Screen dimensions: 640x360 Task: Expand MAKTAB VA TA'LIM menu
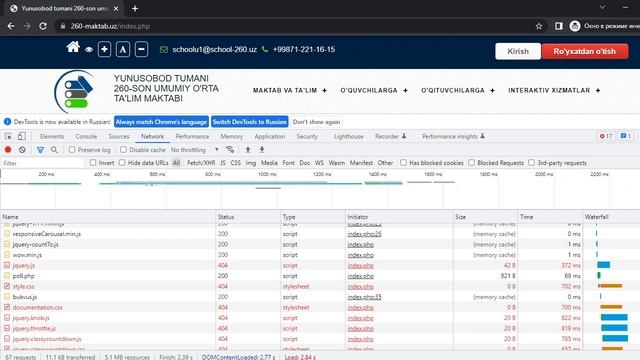[x=290, y=91]
